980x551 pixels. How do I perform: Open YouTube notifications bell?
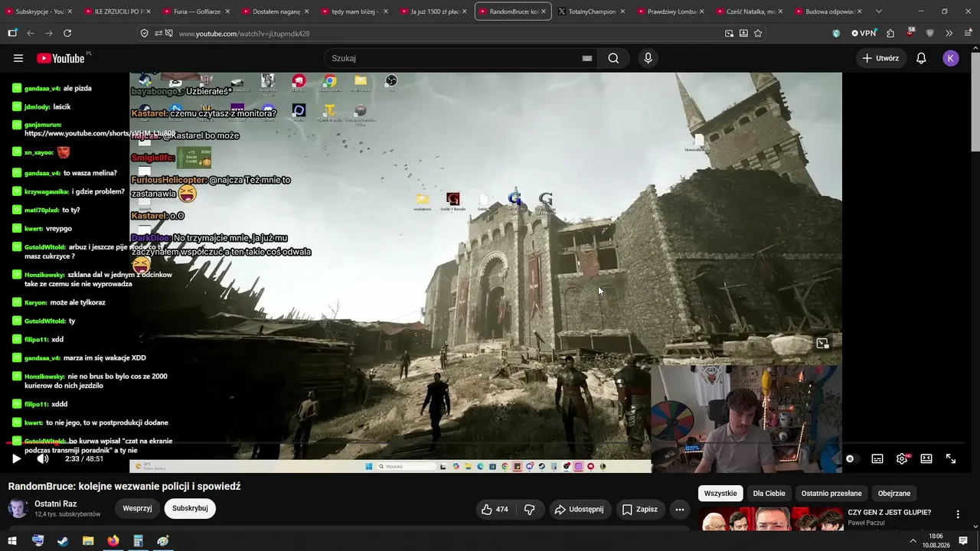[921, 58]
